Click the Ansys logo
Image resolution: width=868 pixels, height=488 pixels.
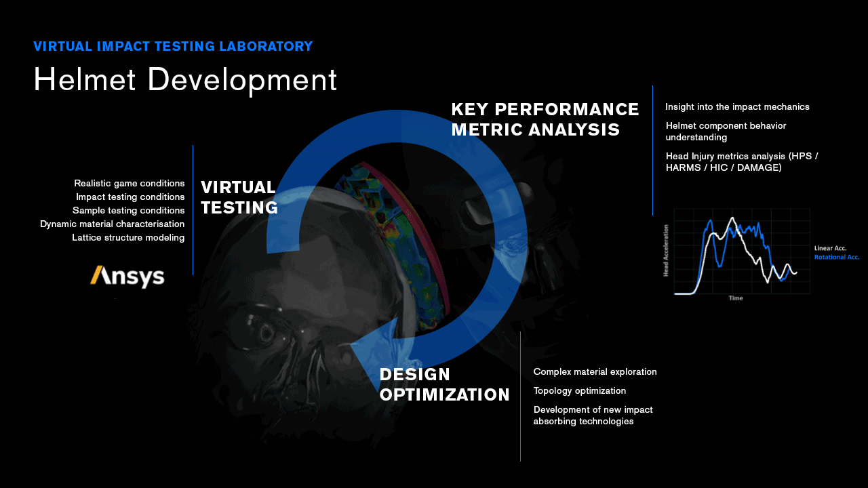click(x=127, y=277)
